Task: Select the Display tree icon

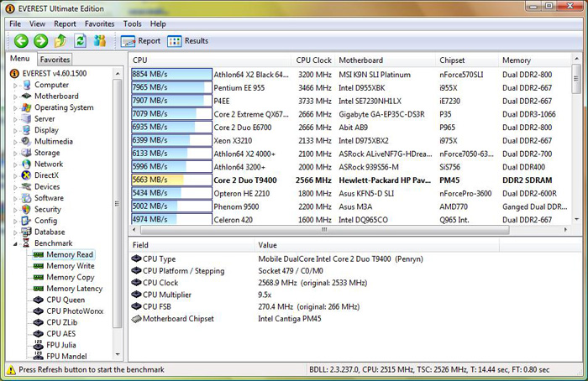Action: (x=27, y=130)
